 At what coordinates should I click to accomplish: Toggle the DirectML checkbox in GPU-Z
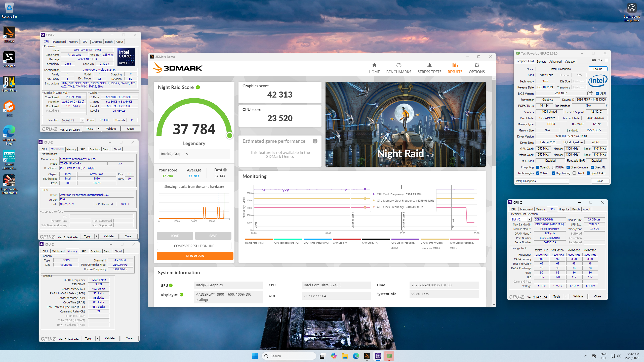pos(592,167)
